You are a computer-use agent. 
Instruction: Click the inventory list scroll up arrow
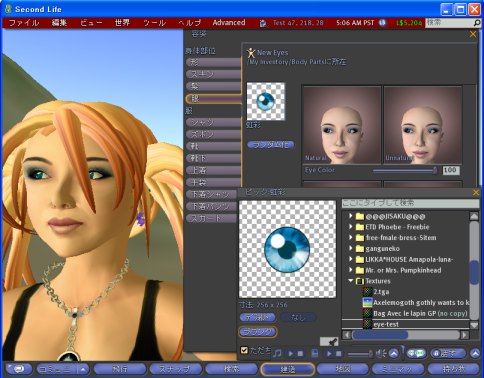tap(474, 216)
